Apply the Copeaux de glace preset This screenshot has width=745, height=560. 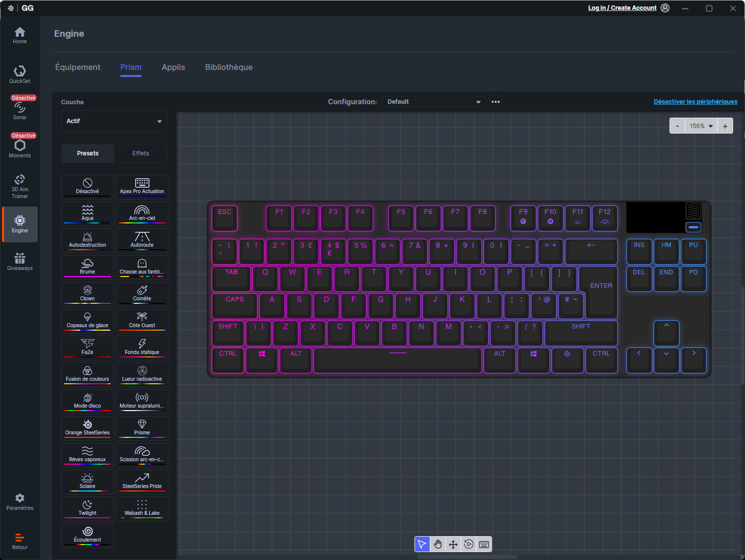click(87, 321)
